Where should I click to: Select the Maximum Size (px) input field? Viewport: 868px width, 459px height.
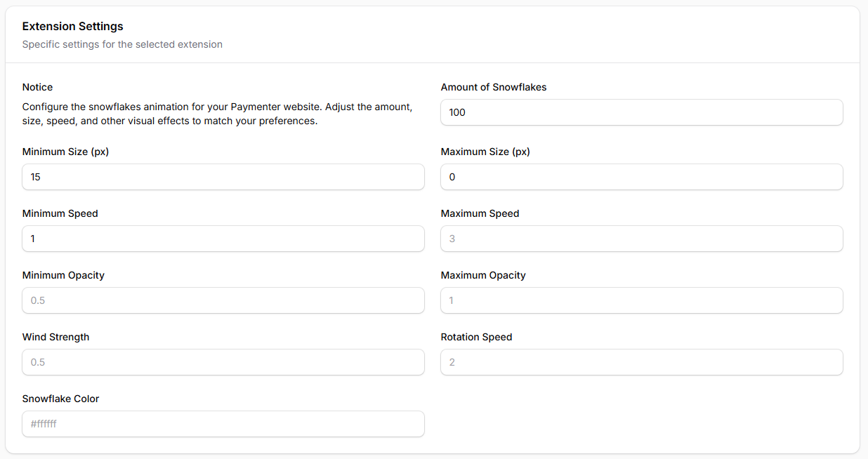point(641,177)
